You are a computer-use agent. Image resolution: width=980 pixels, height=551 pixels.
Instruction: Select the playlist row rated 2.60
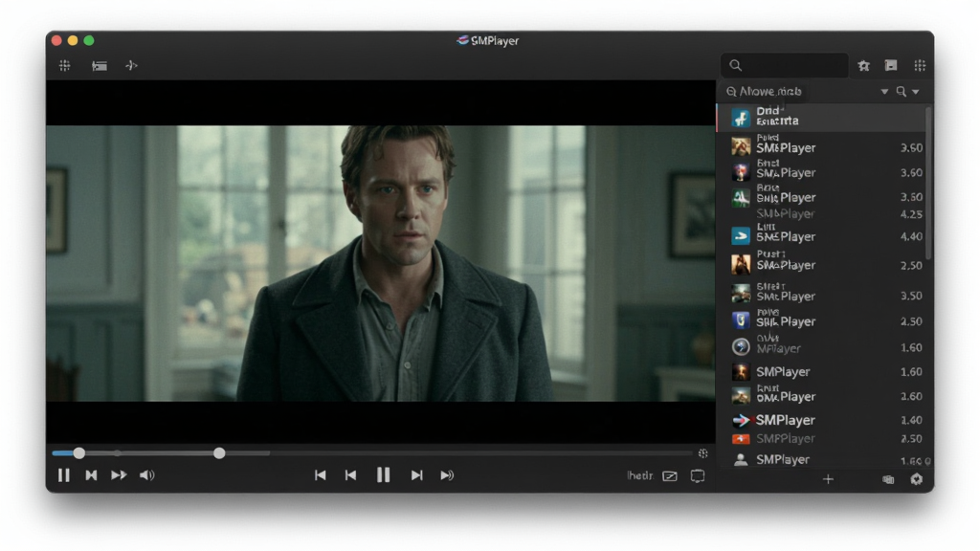click(820, 396)
